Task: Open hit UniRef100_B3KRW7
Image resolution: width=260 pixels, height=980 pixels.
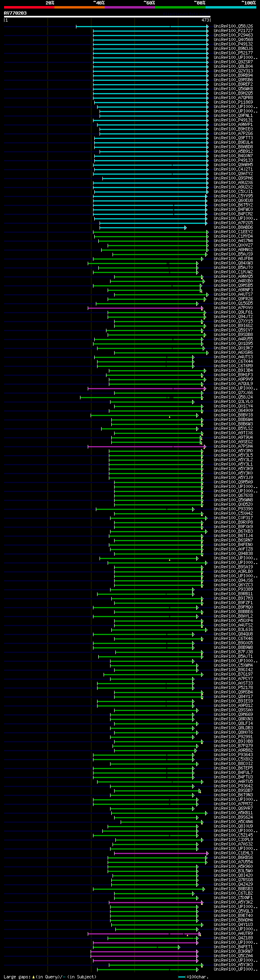Action: pos(233,951)
